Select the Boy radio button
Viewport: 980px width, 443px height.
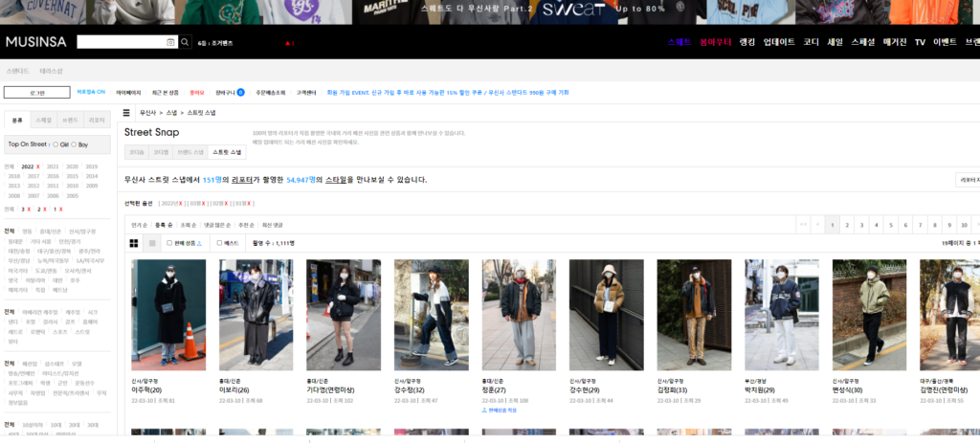point(74,144)
